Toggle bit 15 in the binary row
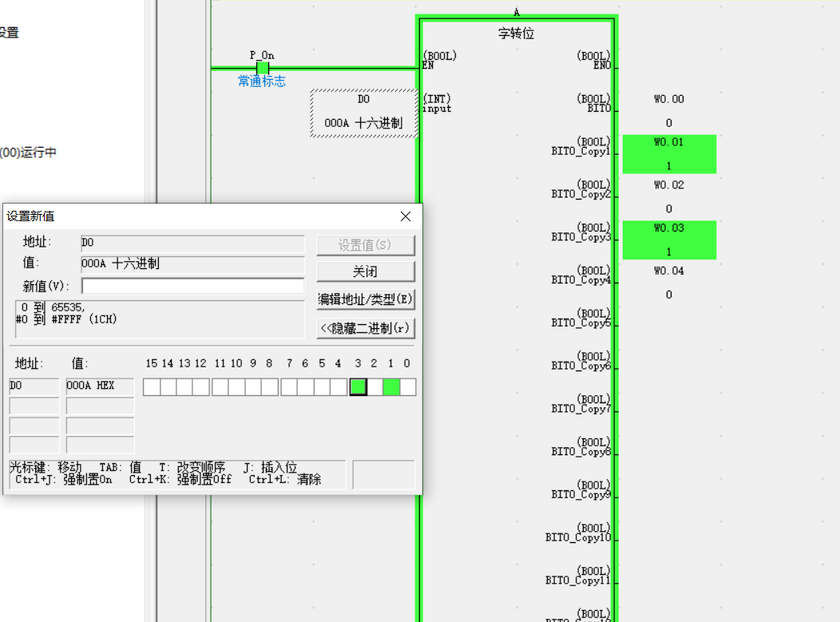The image size is (840, 622). pyautogui.click(x=152, y=387)
